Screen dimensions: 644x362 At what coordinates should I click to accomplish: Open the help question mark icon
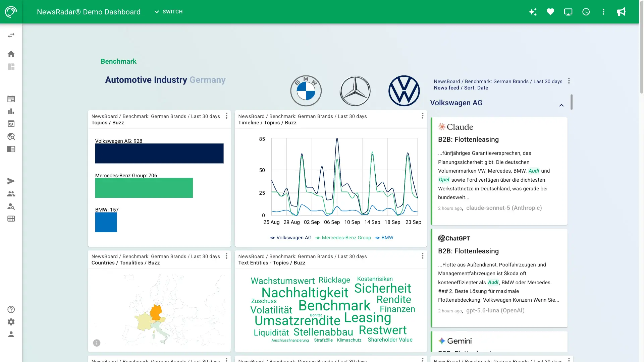[11, 309]
